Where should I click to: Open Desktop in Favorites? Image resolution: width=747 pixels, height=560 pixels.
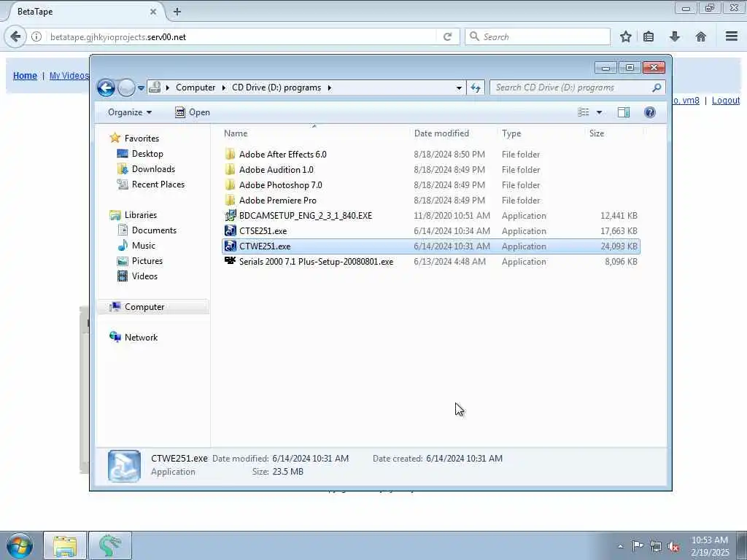pos(147,153)
